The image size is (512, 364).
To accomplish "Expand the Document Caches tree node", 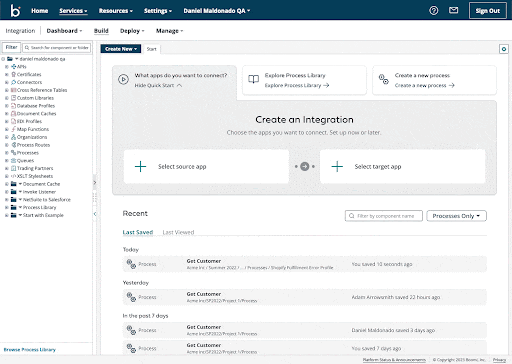I will tap(6, 114).
